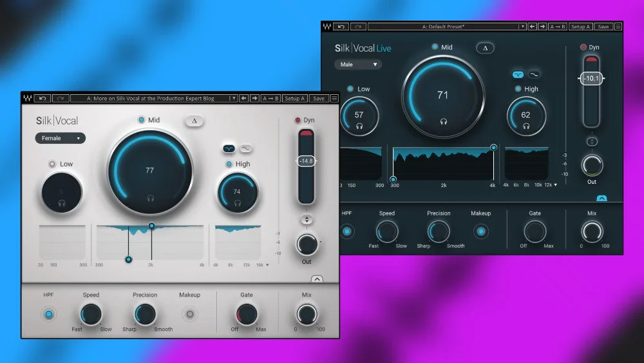Solo Low band headphone in Silk Vocal Live
Viewport: 644px width, 363px height.
tap(359, 126)
